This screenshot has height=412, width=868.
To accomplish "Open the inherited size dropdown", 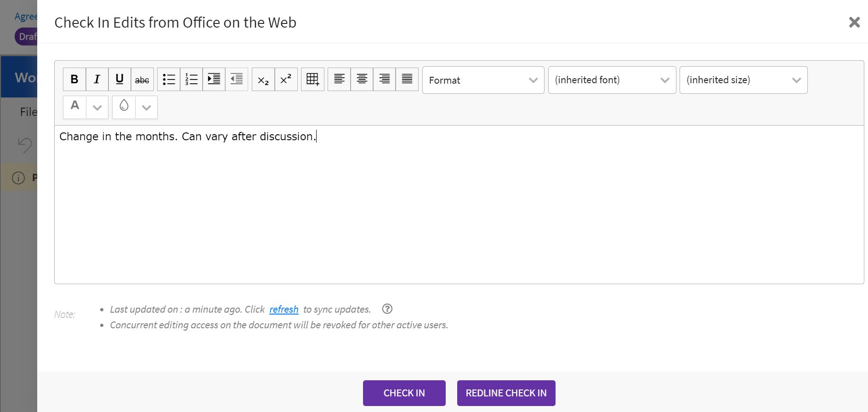I will coord(743,80).
